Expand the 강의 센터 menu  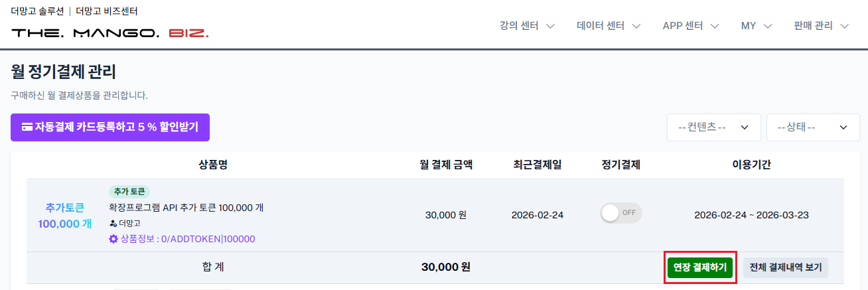(527, 26)
